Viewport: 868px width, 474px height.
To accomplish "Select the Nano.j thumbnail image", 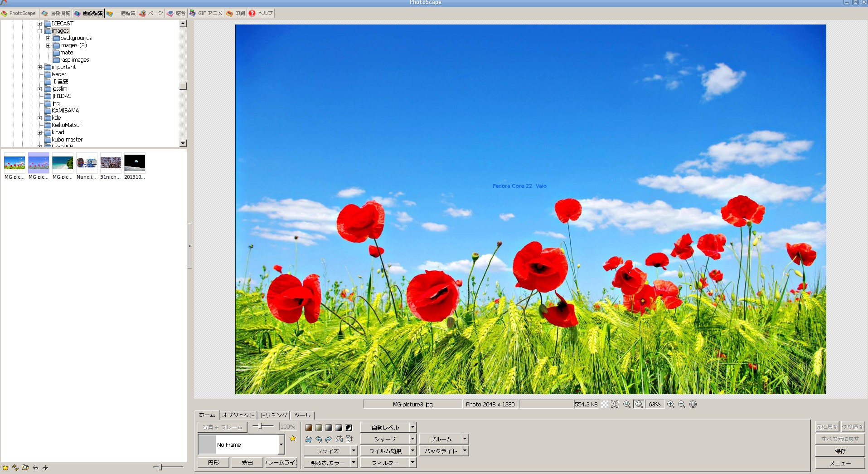I will tap(86, 163).
